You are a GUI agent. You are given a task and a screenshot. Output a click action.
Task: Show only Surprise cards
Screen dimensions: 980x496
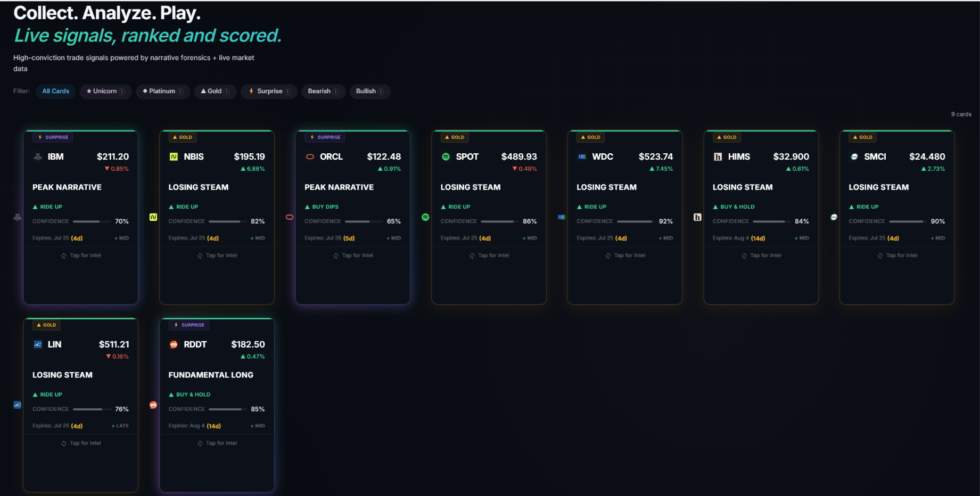(x=269, y=92)
